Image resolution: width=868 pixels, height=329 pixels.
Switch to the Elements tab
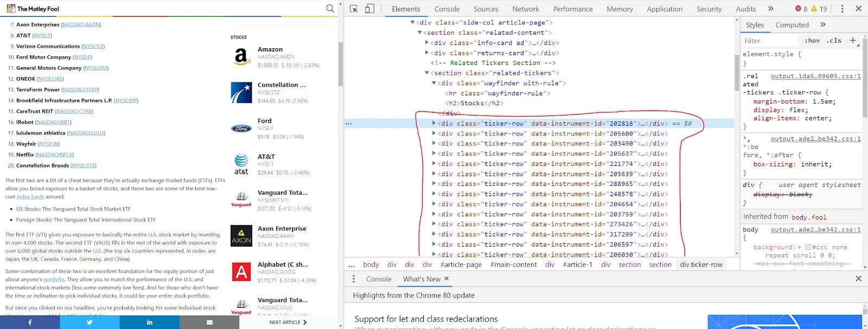[406, 9]
